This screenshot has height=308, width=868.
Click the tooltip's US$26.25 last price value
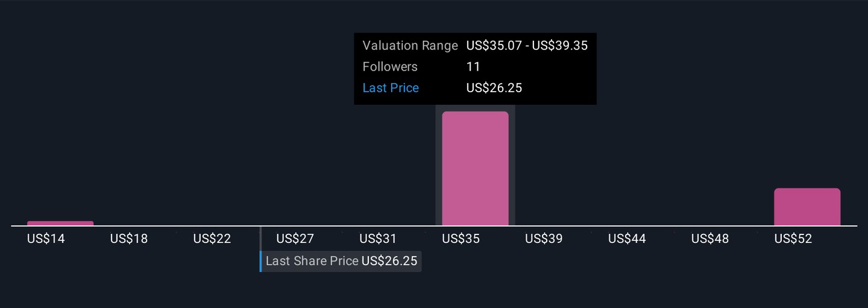coord(494,88)
